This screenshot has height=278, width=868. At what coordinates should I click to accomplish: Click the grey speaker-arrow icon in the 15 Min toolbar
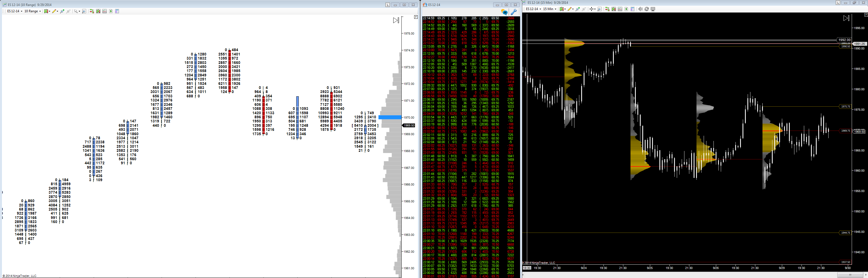(640, 9)
